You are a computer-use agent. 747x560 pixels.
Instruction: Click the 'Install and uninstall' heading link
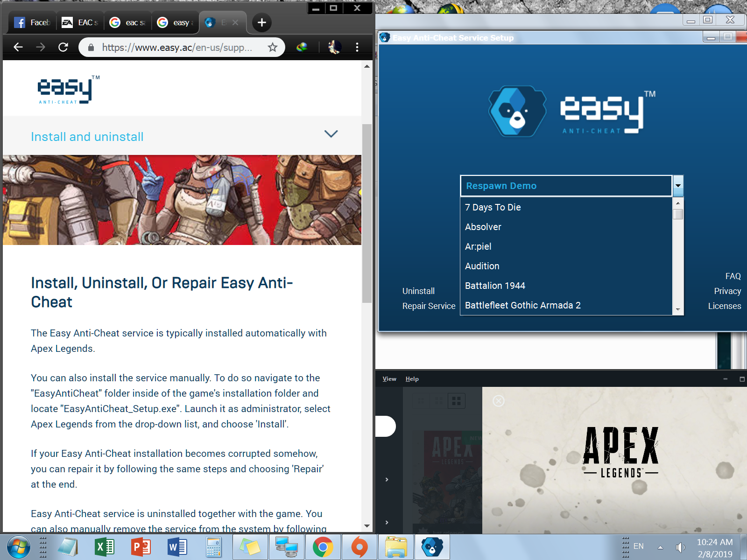tap(87, 137)
